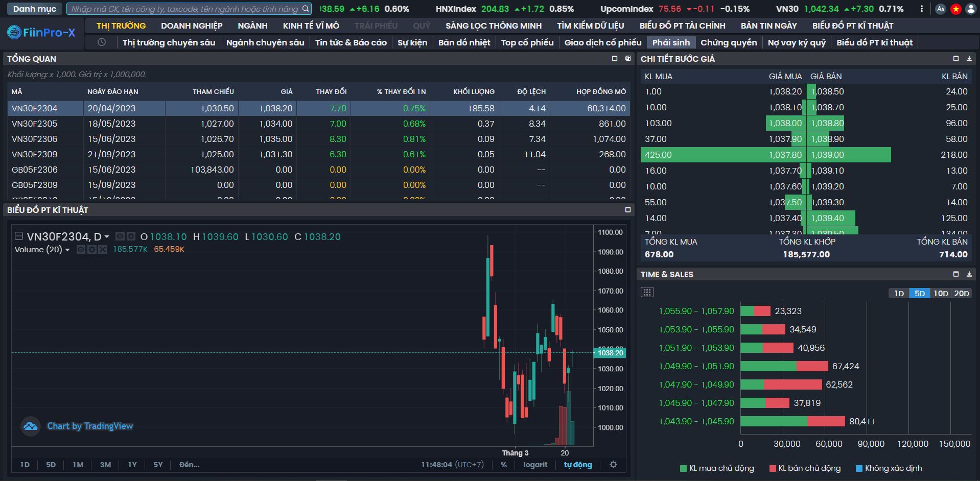Open the DOANH NGHIỆP main menu
The height and width of the screenshot is (481, 980).
(x=192, y=26)
